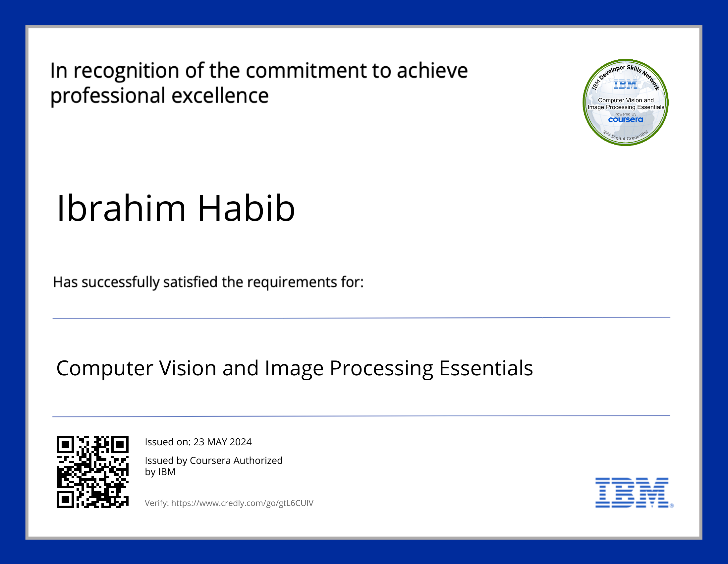Click the large blue IBM logo
Image resolution: width=728 pixels, height=564 pixels.
pyautogui.click(x=632, y=493)
